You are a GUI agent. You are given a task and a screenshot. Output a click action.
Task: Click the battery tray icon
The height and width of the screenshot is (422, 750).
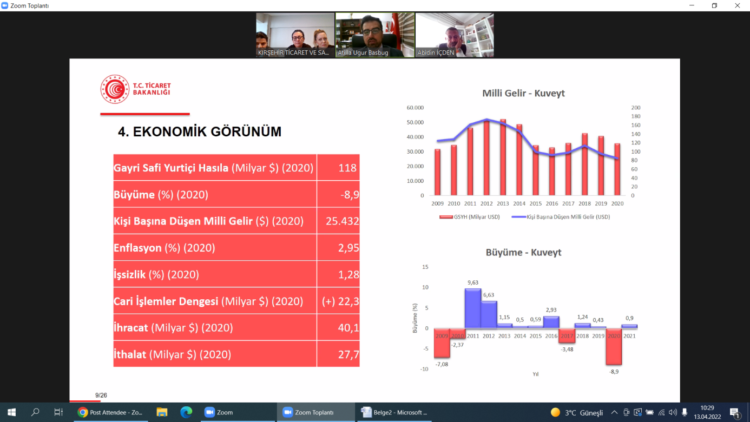[x=650, y=412]
